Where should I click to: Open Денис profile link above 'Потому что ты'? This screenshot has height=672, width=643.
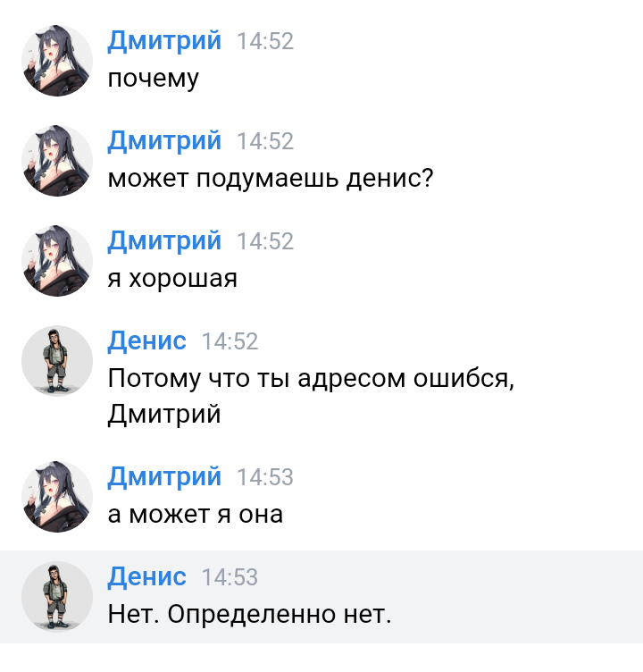(147, 341)
